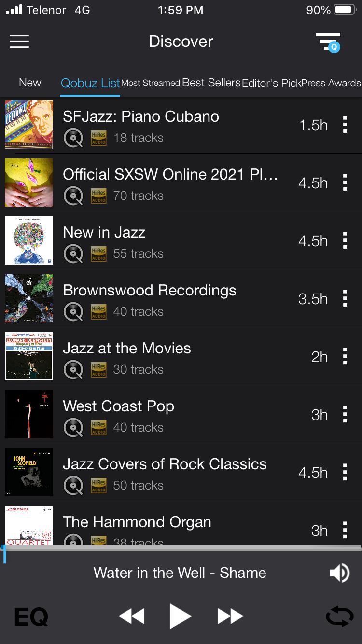Expand the menu for West Coast Pop
Screen dimensions: 362x644
(345, 414)
